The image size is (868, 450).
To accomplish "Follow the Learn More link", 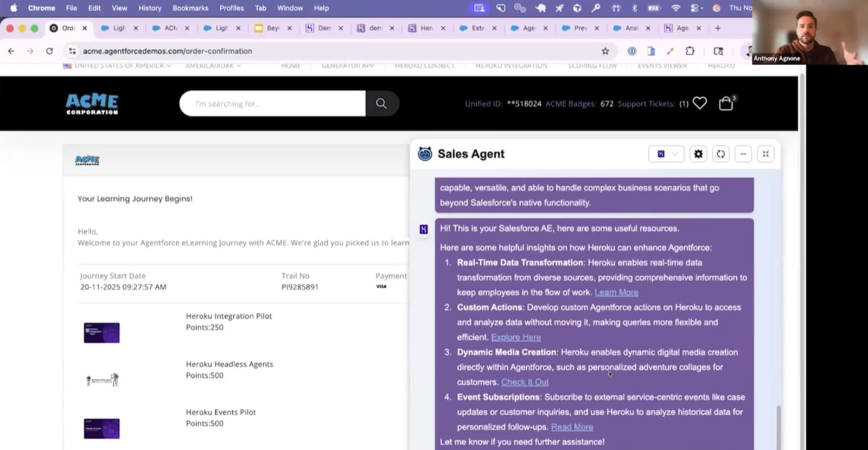I will pyautogui.click(x=616, y=293).
